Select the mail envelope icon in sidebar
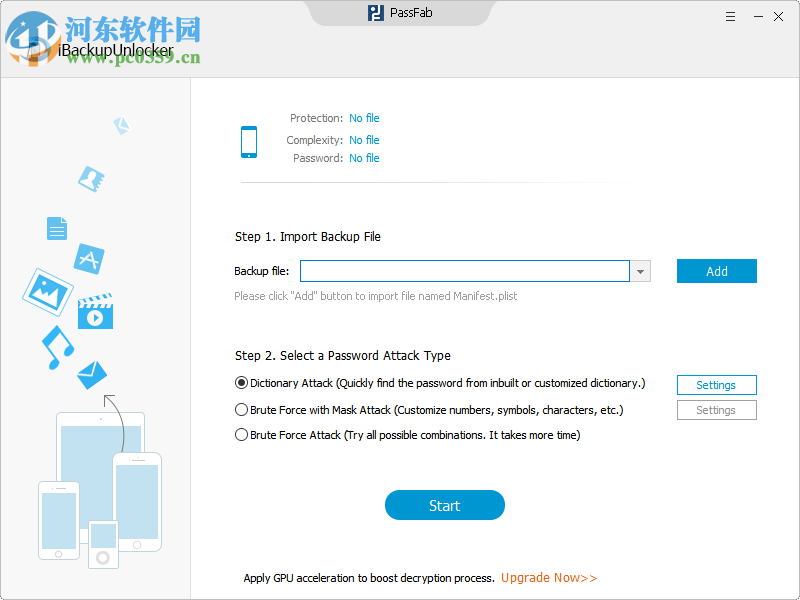Screen dimensions: 800x600 (91, 375)
